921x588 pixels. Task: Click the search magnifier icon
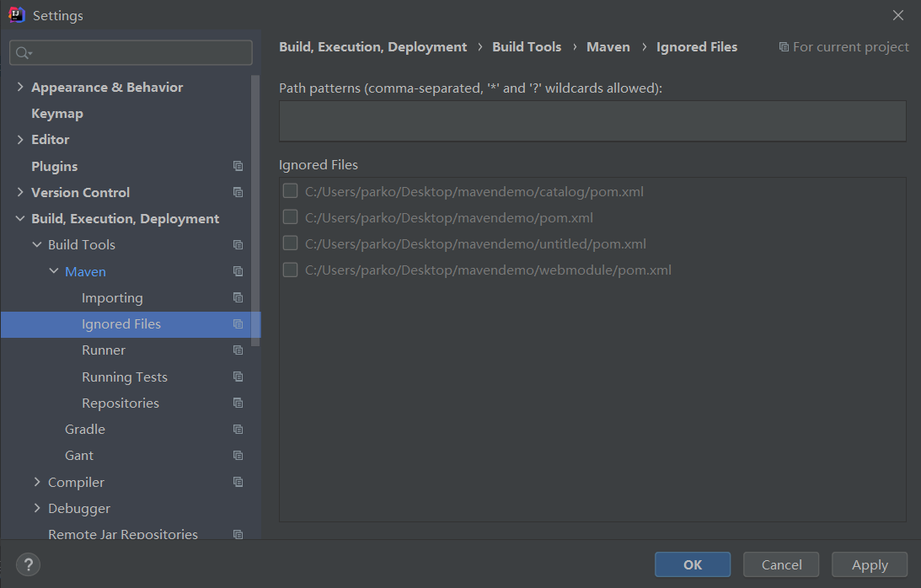click(23, 53)
